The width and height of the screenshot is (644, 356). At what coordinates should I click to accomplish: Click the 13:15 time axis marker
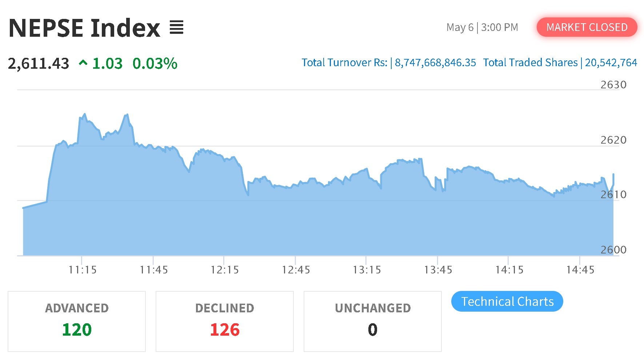367,270
